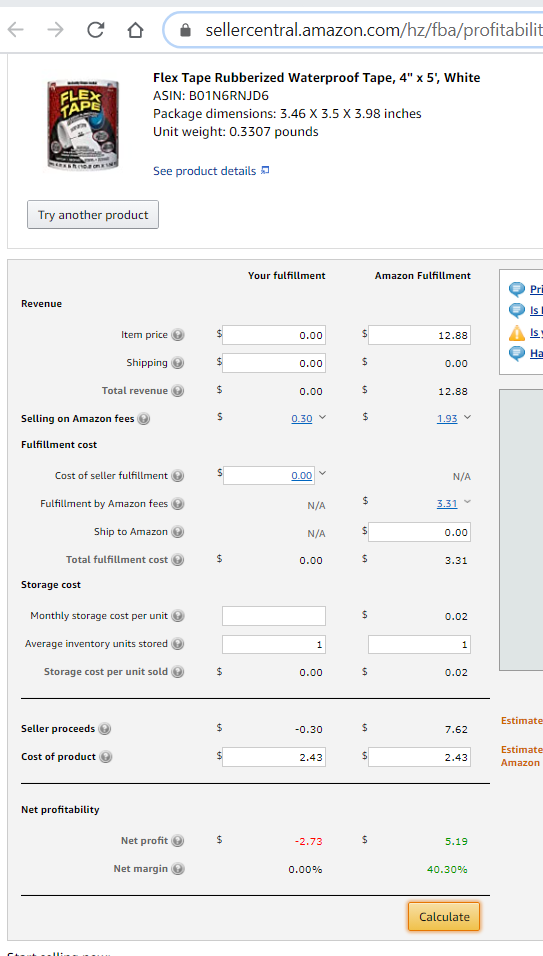Viewport: 543px width, 956px height.
Task: Click Total fulfillment cost help icon
Action: pyautogui.click(x=177, y=560)
